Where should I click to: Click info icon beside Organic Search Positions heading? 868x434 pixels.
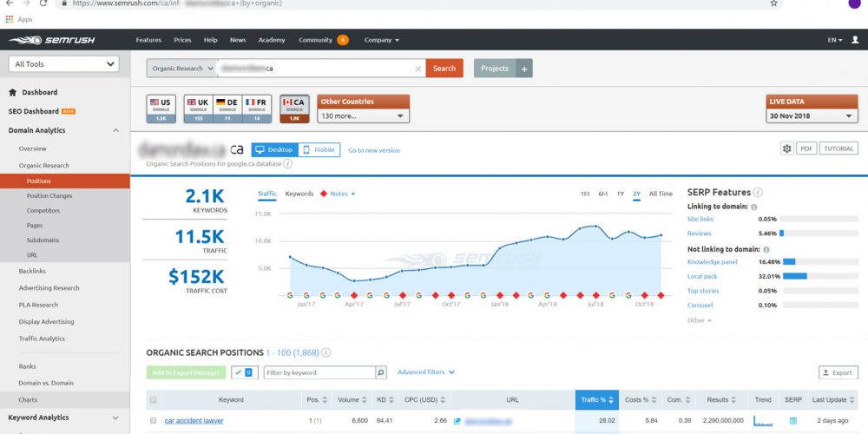click(326, 352)
